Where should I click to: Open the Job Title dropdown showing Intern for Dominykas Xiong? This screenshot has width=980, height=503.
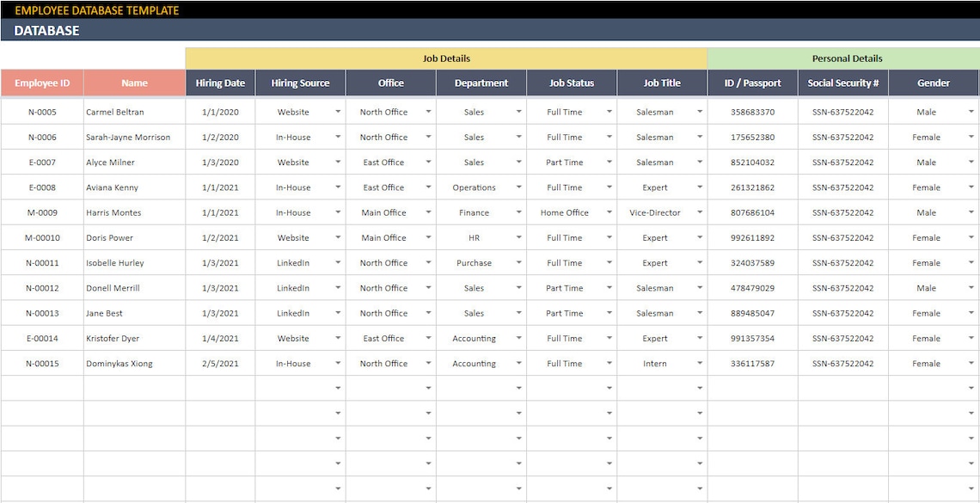701,363
